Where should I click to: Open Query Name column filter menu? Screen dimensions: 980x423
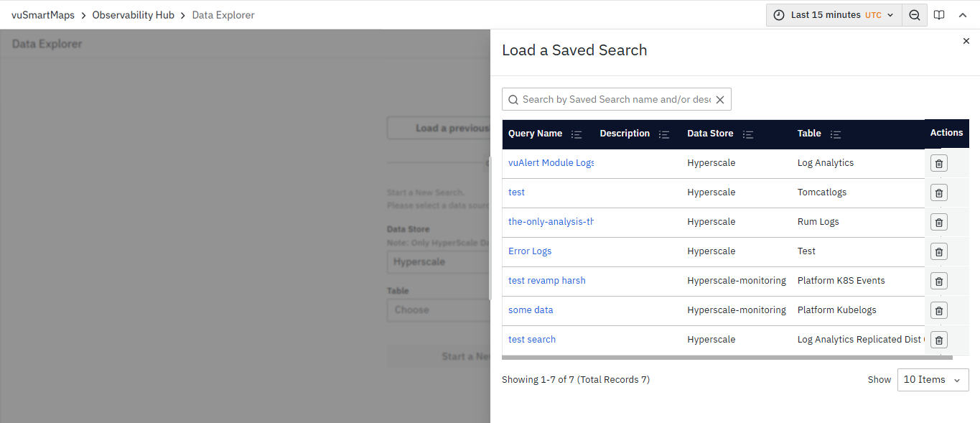577,134
